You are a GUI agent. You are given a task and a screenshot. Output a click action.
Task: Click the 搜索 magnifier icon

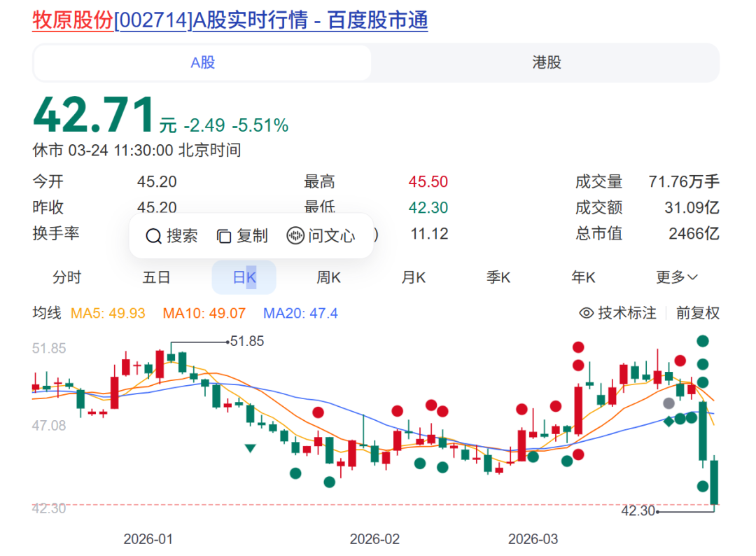coord(153,236)
